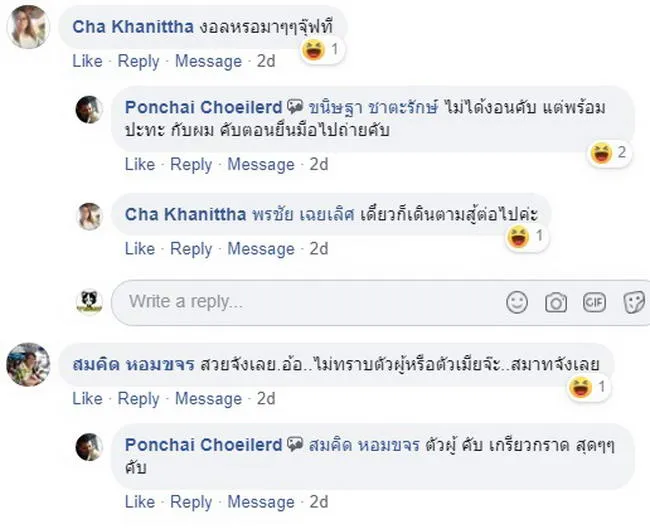Click สมคิด หอมขจร's profile picture

click(27, 363)
